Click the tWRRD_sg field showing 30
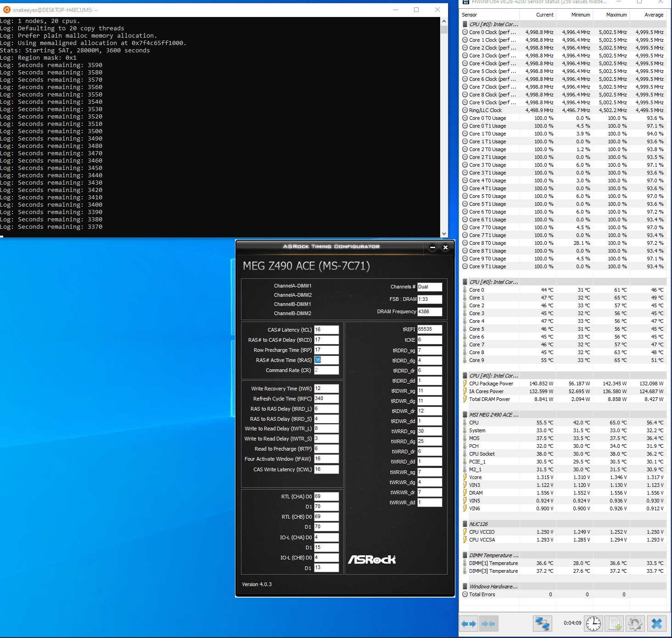 (x=430, y=431)
